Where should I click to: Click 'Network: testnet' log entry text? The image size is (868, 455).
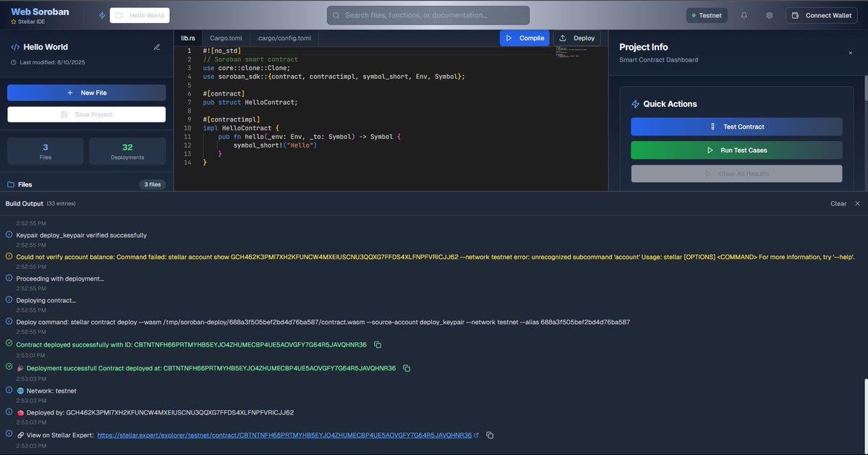click(x=51, y=391)
